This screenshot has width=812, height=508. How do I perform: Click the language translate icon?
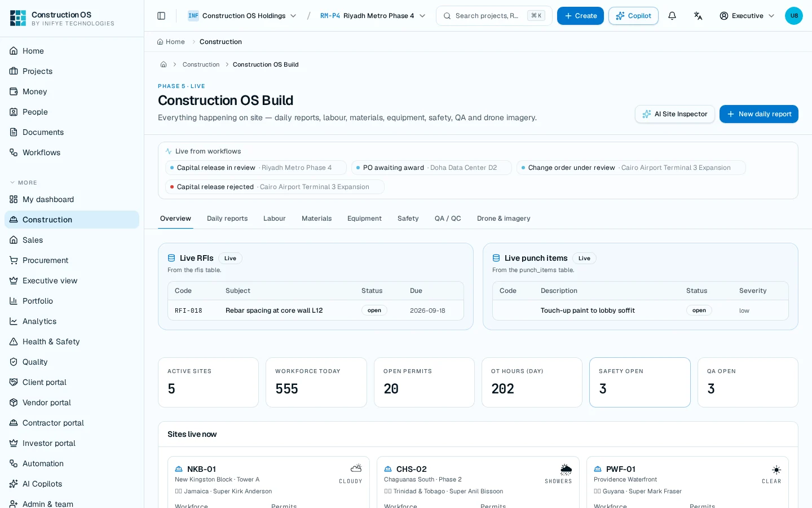[698, 16]
